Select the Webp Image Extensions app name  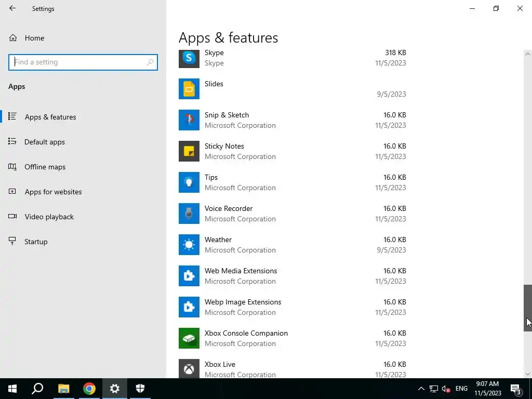pyautogui.click(x=243, y=302)
